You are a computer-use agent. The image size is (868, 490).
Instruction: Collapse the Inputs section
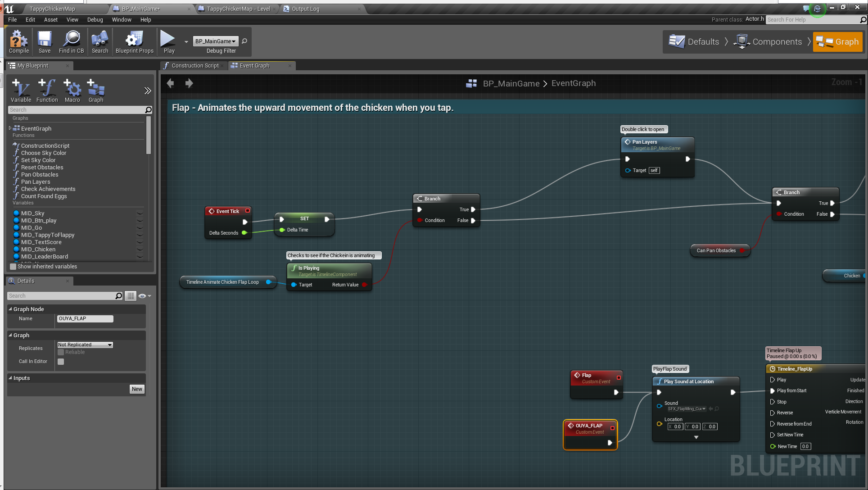10,378
